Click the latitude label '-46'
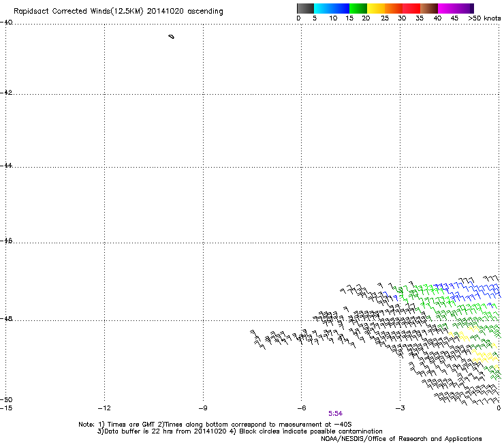 click(x=6, y=241)
